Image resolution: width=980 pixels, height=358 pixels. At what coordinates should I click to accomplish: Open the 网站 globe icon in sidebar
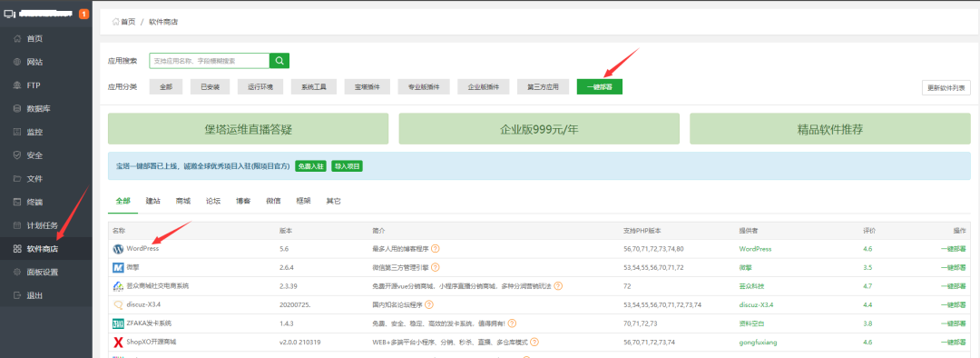point(17,62)
